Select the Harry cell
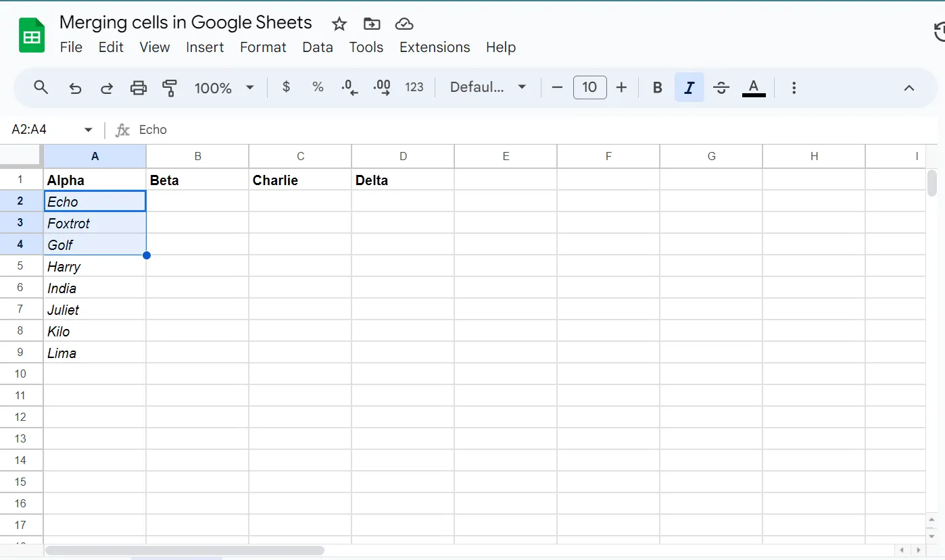 pyautogui.click(x=95, y=266)
